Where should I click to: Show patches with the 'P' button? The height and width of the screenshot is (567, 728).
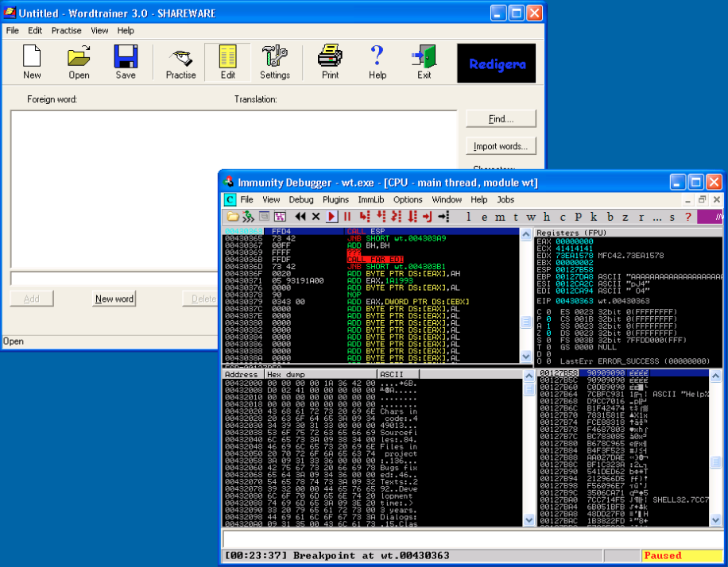click(578, 217)
